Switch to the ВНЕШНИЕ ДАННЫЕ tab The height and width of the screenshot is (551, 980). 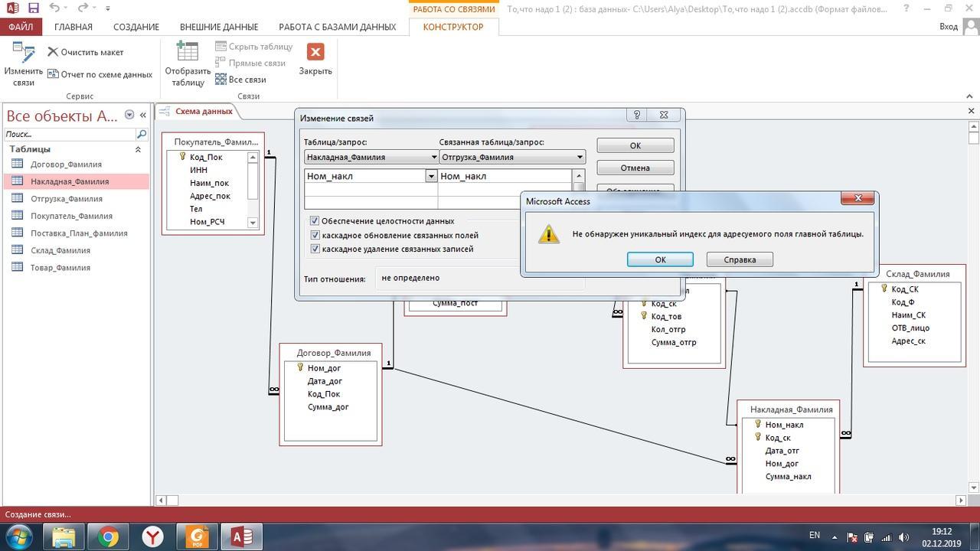click(219, 27)
